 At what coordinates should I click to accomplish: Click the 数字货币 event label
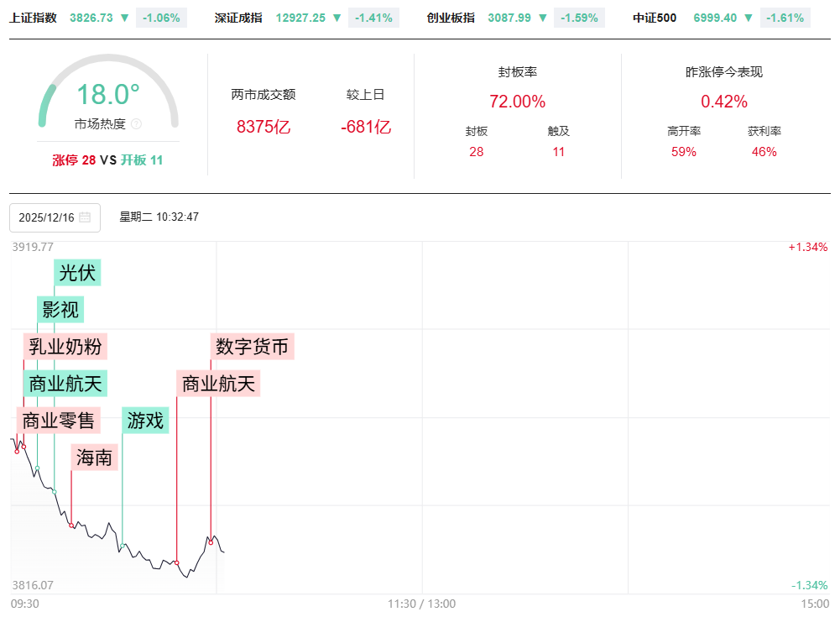pos(252,346)
